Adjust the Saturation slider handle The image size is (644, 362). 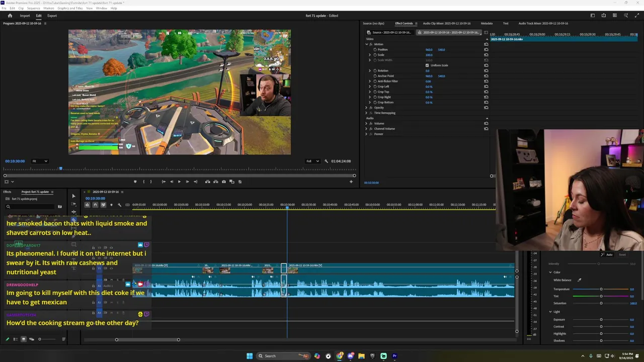click(601, 303)
